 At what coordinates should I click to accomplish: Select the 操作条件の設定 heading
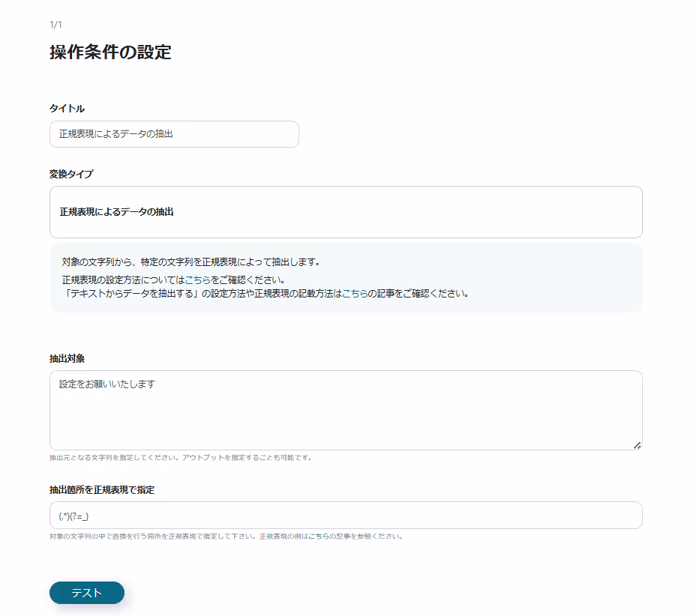point(110,52)
